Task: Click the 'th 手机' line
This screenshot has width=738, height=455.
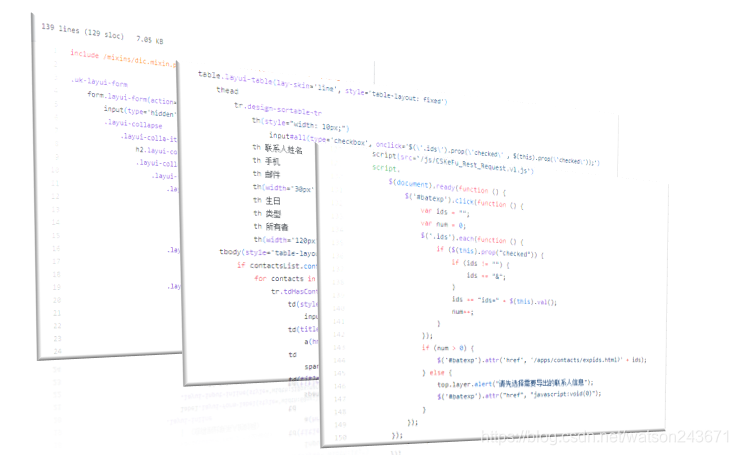Action: (x=266, y=161)
